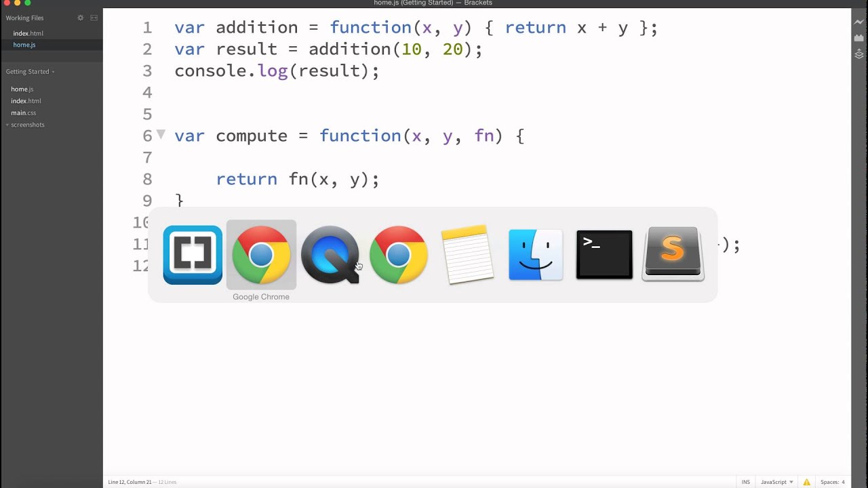Screen dimensions: 868x488
Task: Collapse code fold arrow on line 6
Action: (x=161, y=134)
